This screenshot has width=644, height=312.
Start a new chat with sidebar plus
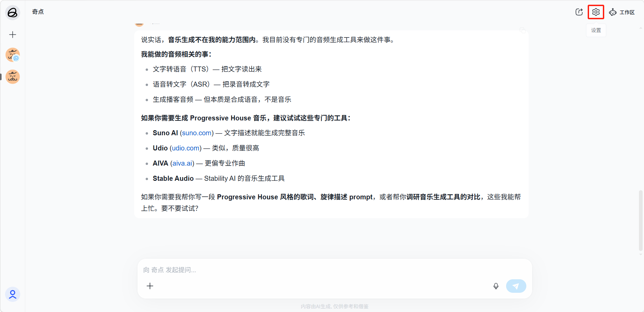pos(13,34)
